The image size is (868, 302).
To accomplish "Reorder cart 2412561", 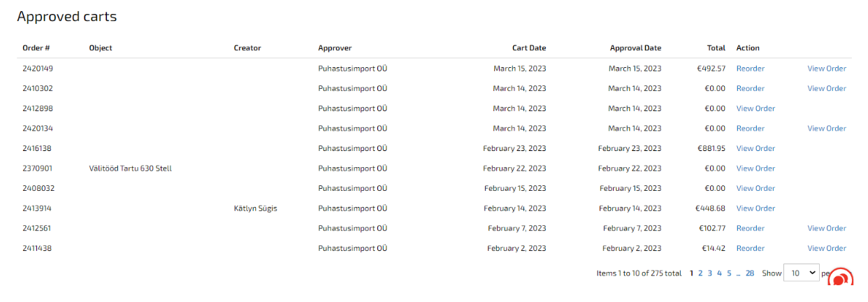I will [x=750, y=229].
